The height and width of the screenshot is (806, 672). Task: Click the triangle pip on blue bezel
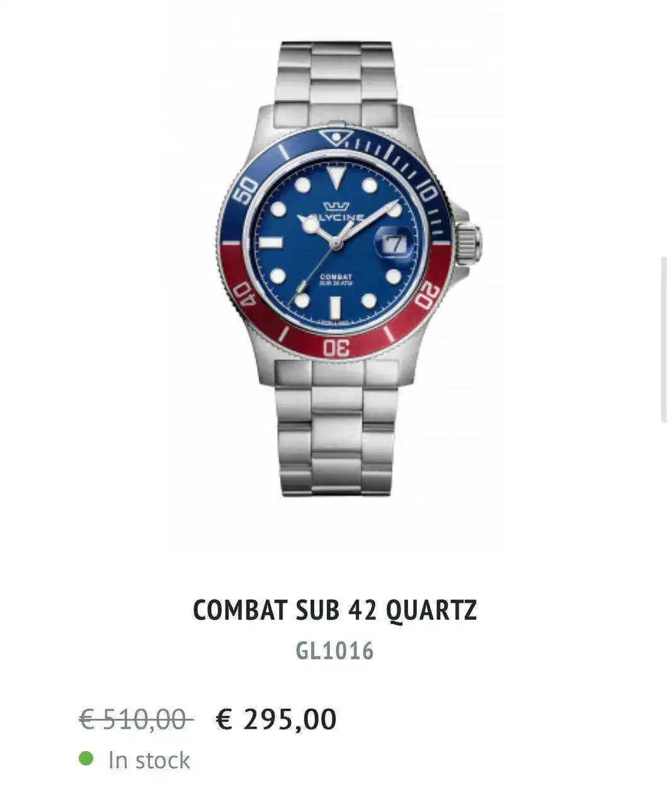[335, 137]
